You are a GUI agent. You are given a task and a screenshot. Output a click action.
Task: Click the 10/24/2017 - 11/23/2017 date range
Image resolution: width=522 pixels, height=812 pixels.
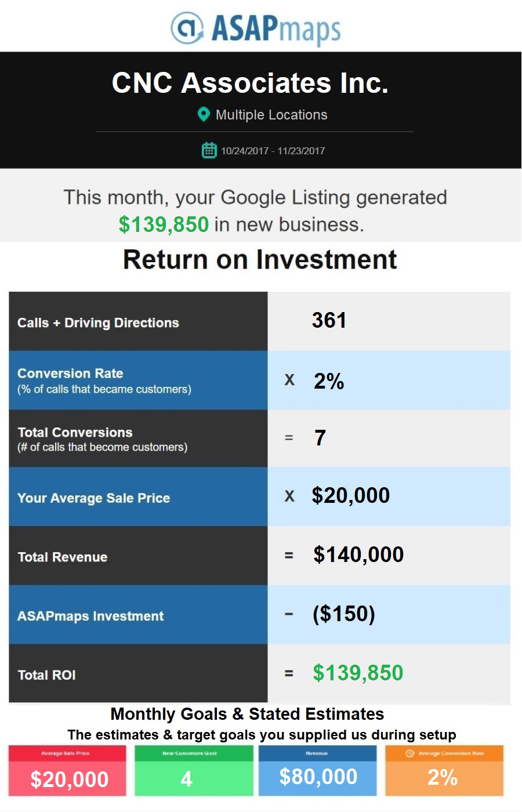pyautogui.click(x=273, y=151)
